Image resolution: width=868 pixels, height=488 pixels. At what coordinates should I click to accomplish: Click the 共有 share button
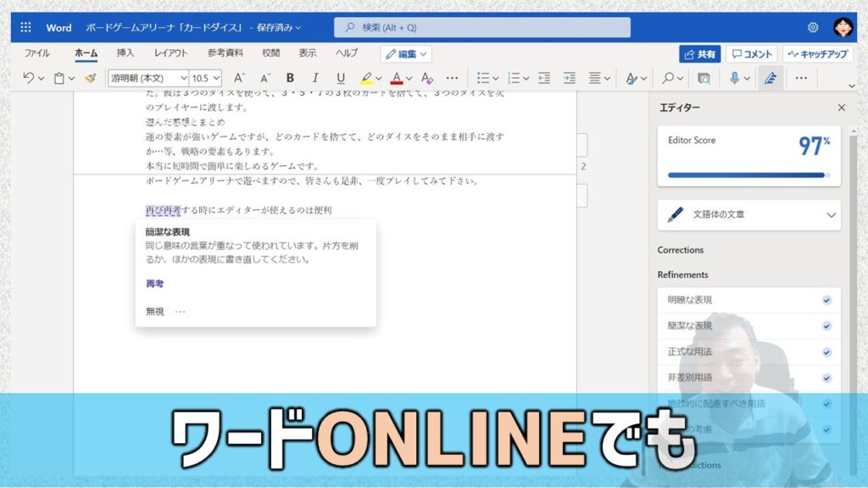coord(699,53)
